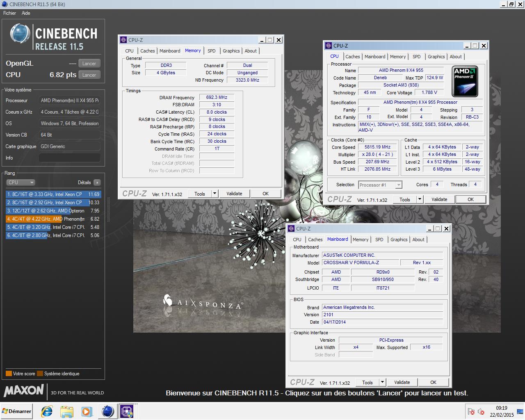
Task: Click Core Speed value 5815.19 MHz
Action: tap(377, 147)
